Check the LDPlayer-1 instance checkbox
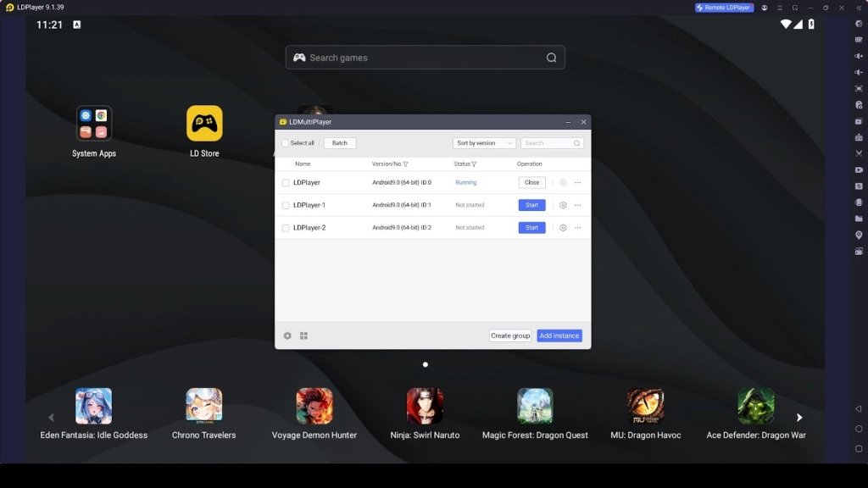Image resolution: width=868 pixels, height=488 pixels. pyautogui.click(x=286, y=205)
